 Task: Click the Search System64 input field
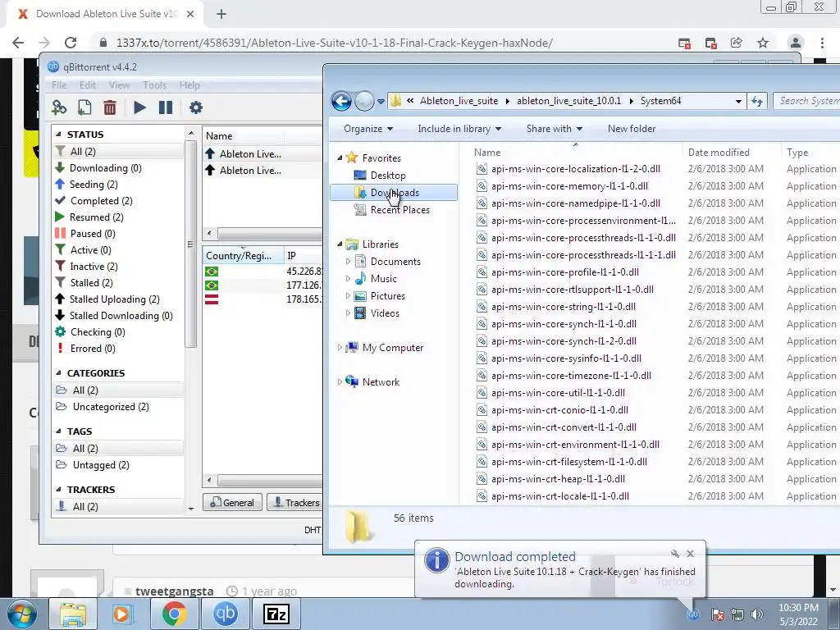click(807, 101)
